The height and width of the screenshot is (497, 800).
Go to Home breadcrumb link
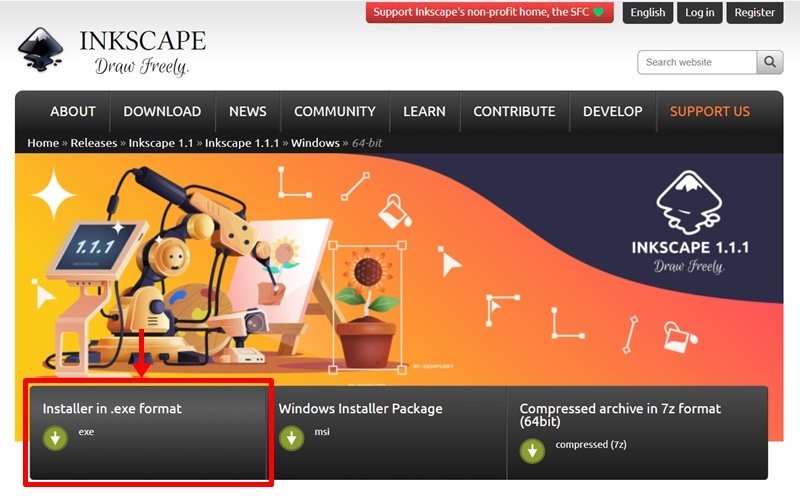43,143
